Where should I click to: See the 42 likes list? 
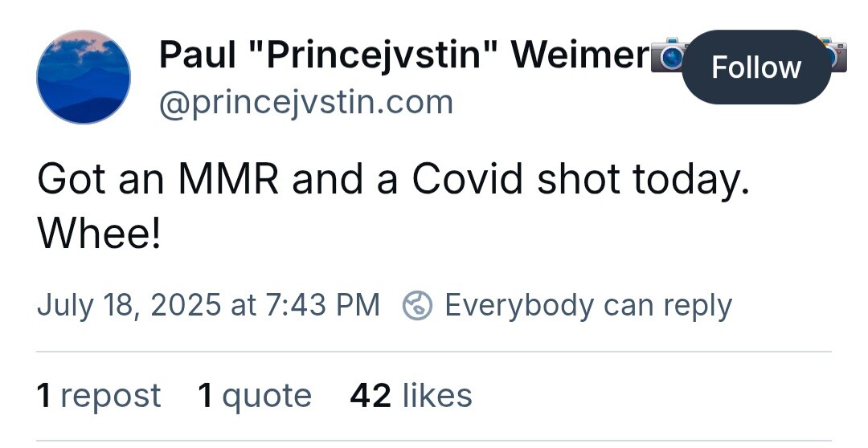tap(411, 396)
